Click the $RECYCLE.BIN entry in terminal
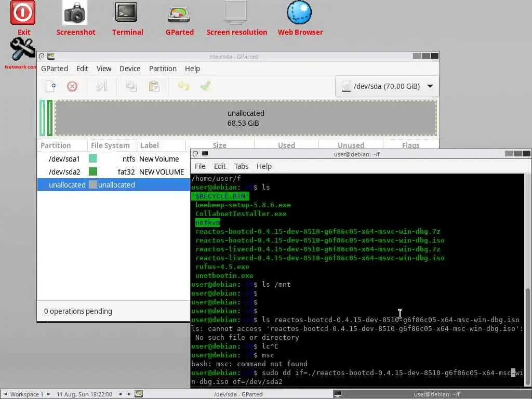 [x=220, y=196]
